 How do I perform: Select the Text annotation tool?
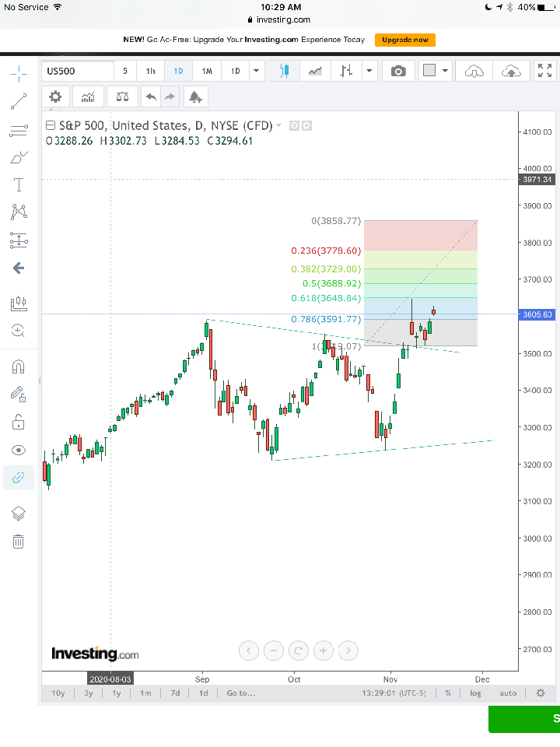(19, 184)
